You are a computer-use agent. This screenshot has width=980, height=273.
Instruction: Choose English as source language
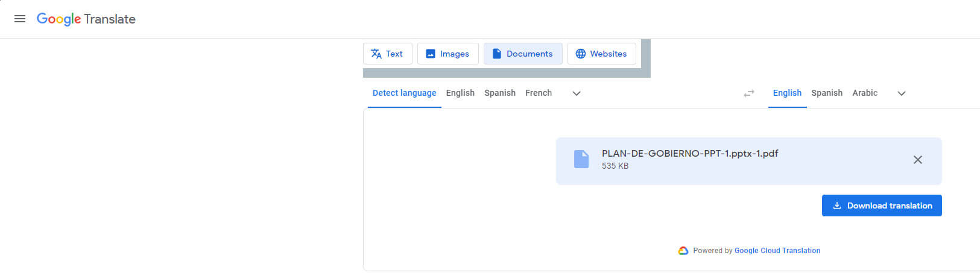pyautogui.click(x=460, y=93)
